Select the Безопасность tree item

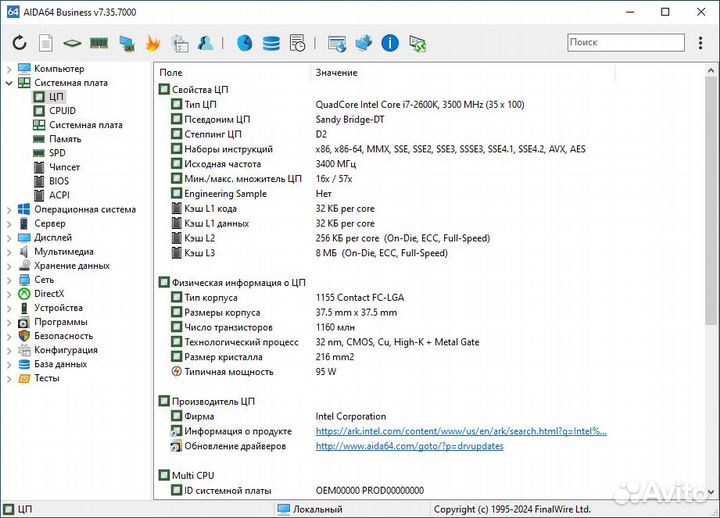coord(56,336)
